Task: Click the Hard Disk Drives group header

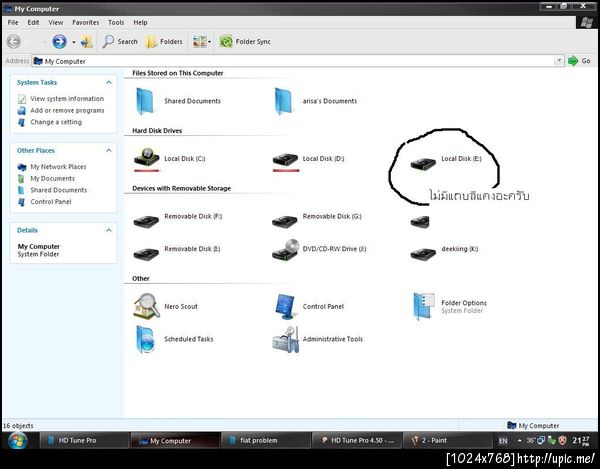Action: point(157,130)
